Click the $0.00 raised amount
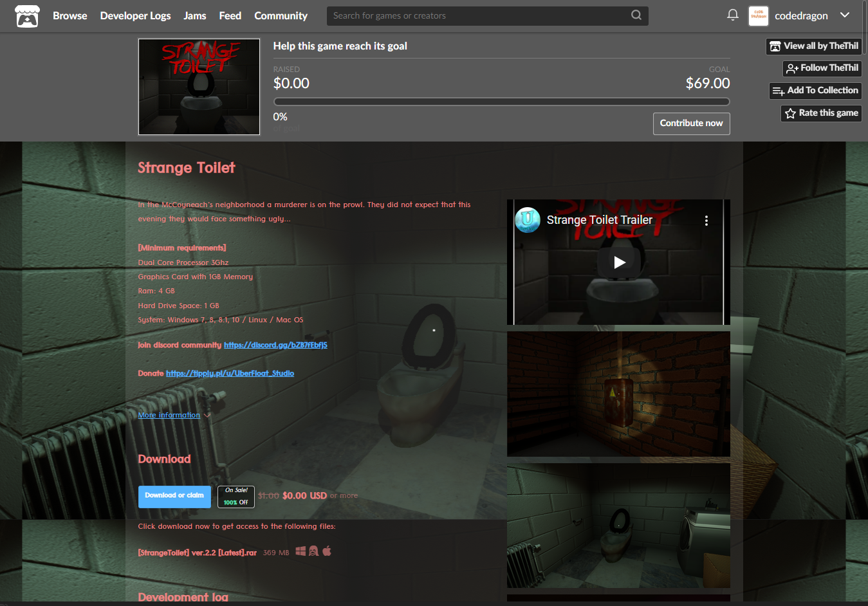Image resolution: width=868 pixels, height=606 pixels. click(291, 84)
